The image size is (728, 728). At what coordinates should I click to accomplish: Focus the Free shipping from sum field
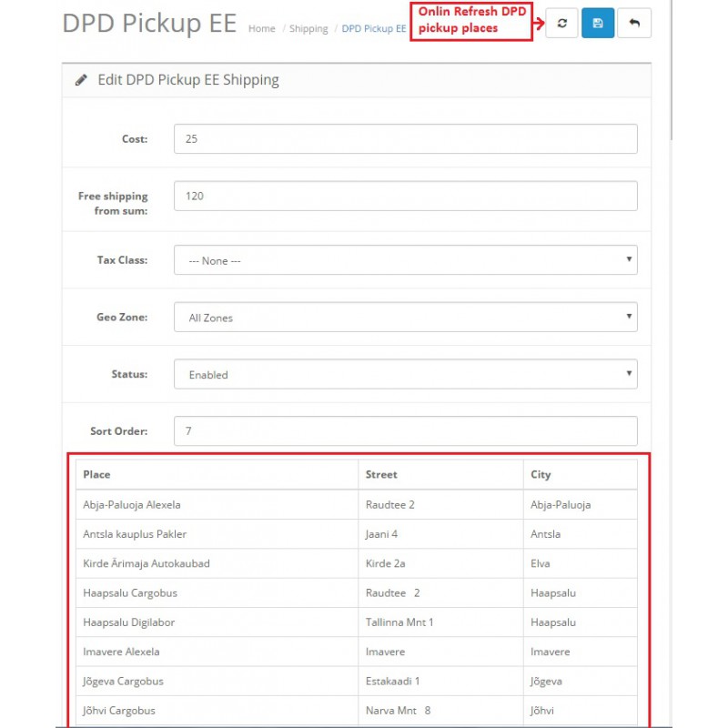tap(405, 196)
